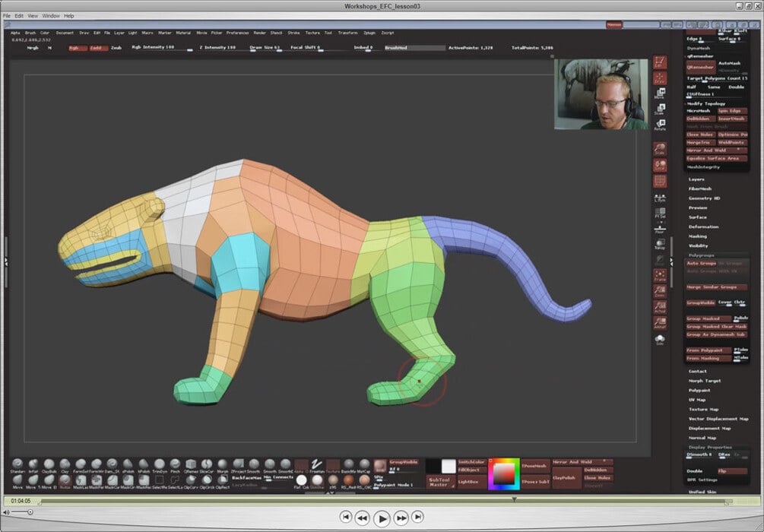Select the BasicMaterial sphere
This screenshot has width=764, height=532.
(x=348, y=465)
